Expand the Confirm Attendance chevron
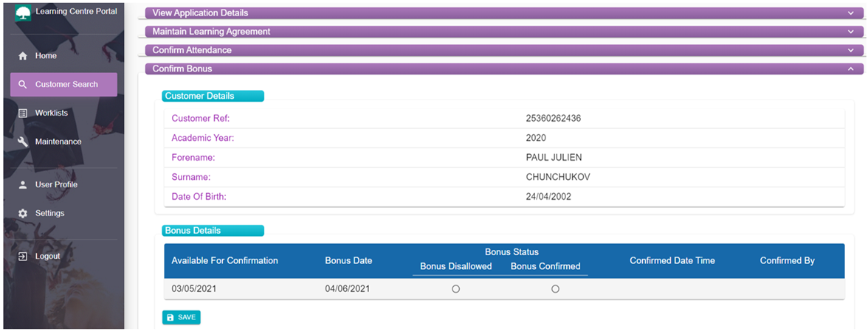The image size is (868, 334). (x=851, y=50)
